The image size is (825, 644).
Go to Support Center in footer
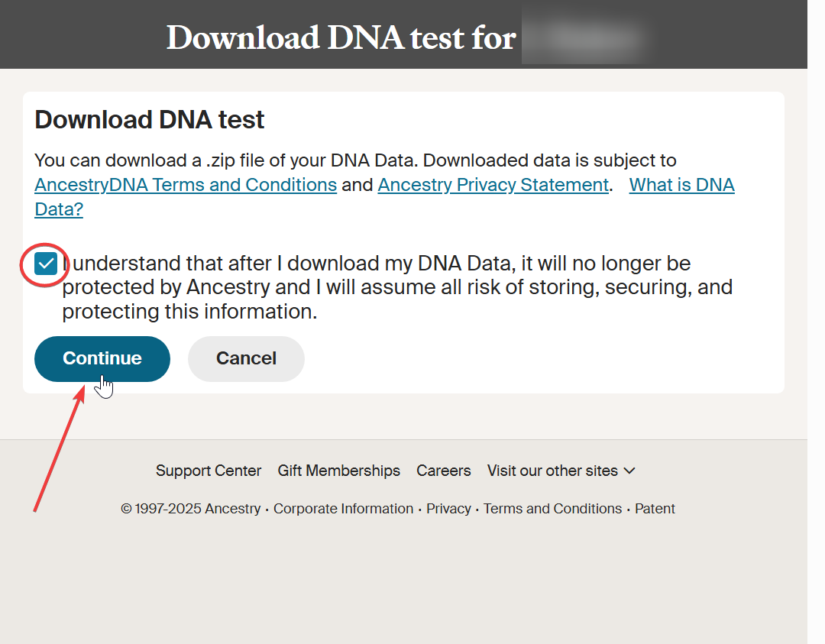[x=209, y=471]
